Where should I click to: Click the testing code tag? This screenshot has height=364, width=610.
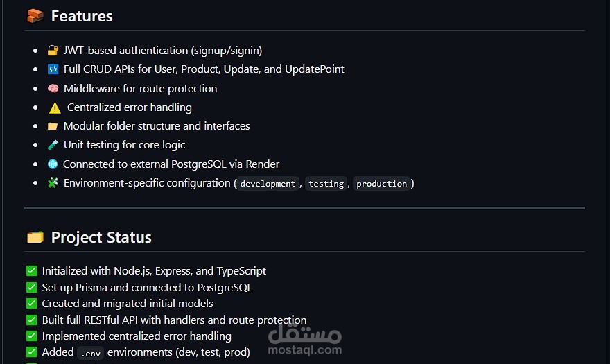click(326, 183)
